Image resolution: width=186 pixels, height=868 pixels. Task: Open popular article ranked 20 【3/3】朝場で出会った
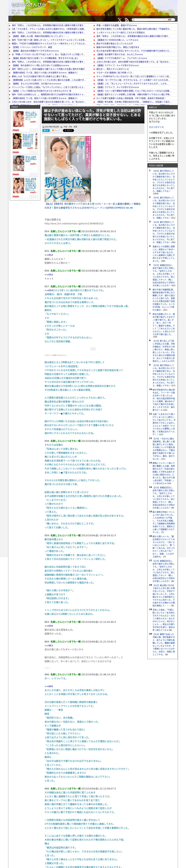(164, 644)
